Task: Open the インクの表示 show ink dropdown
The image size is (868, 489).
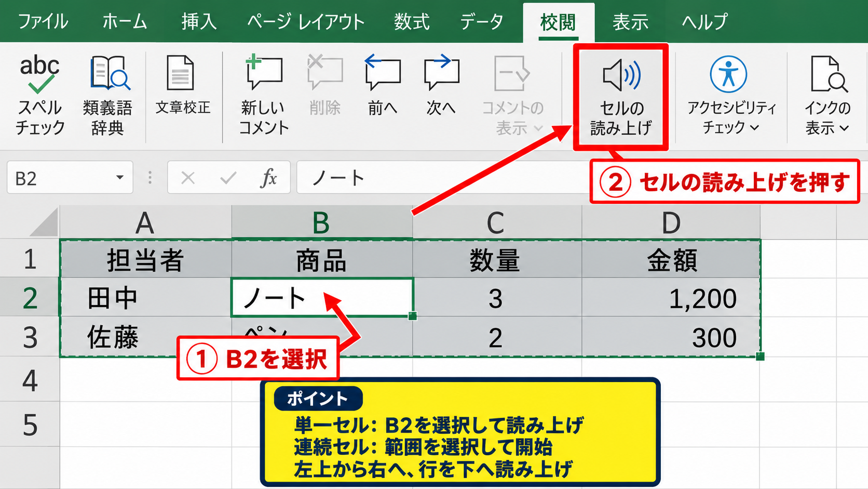Action: click(828, 95)
